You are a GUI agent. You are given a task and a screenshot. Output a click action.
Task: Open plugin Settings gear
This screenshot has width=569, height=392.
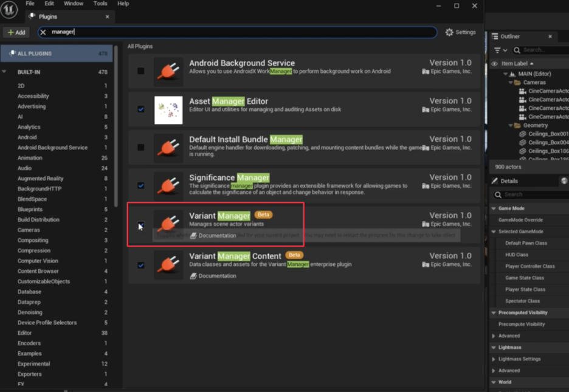[449, 32]
